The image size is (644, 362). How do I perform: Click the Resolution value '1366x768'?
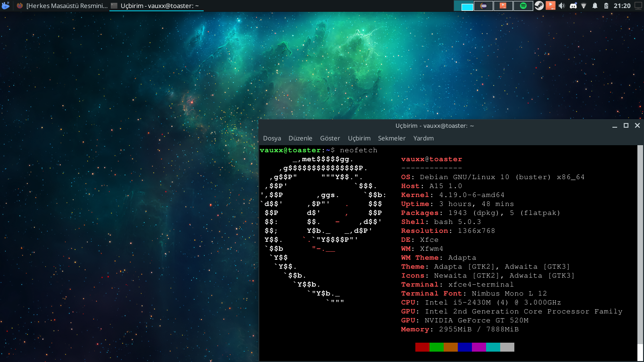click(477, 231)
